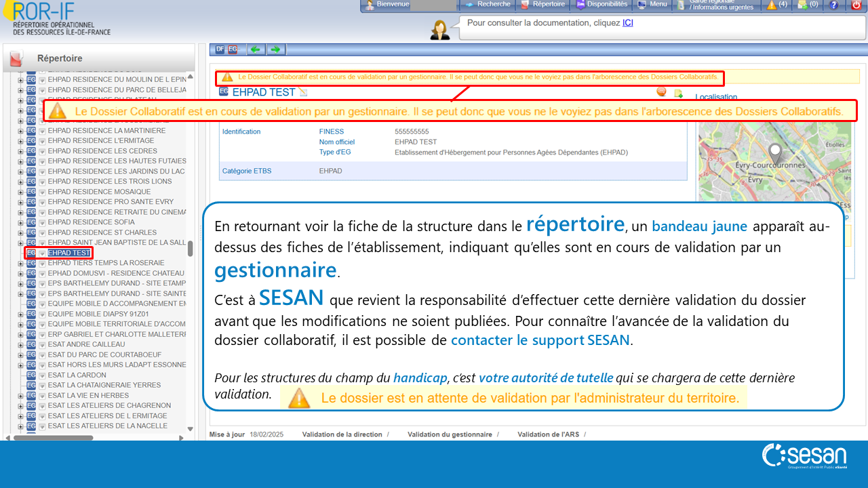Click the map location pin
The height and width of the screenshot is (488, 868).
point(774,153)
